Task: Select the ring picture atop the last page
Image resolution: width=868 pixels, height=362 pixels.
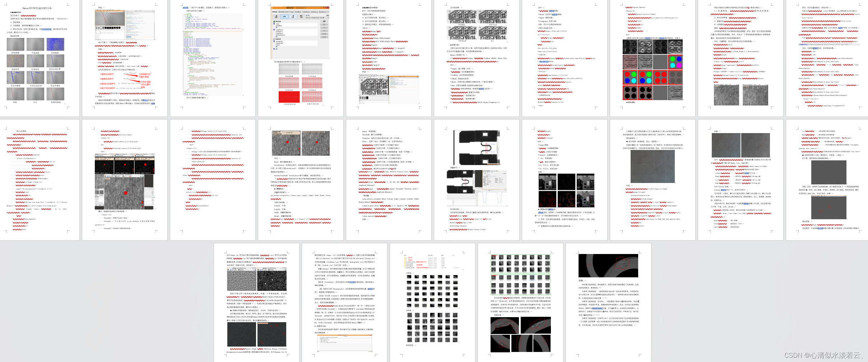Action: (608, 266)
